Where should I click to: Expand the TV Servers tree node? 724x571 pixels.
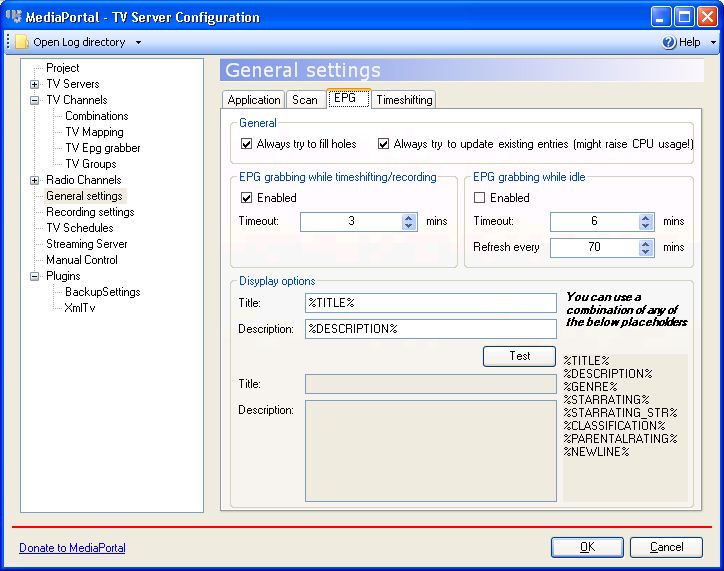point(35,84)
